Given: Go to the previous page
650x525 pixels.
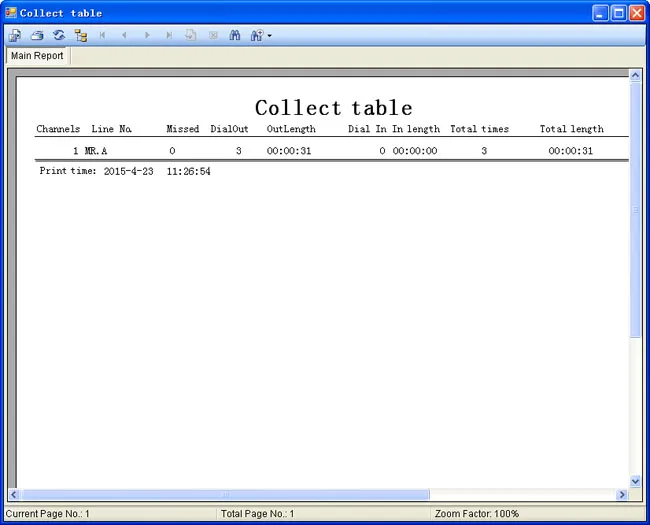Looking at the screenshot, I should coord(124,36).
